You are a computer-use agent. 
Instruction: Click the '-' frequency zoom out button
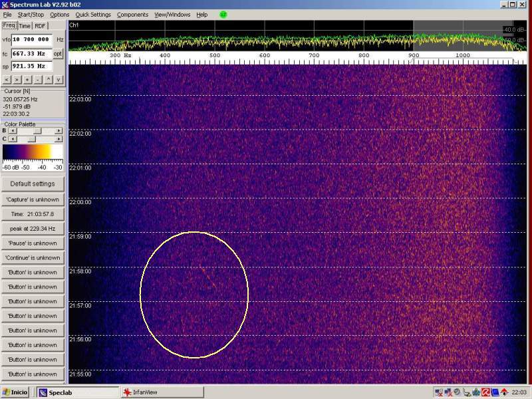click(x=37, y=79)
